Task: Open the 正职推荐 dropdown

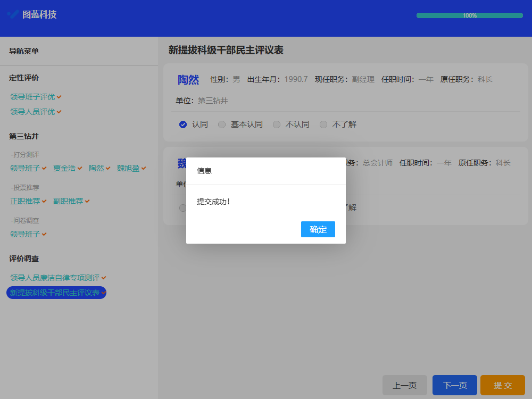Action: click(x=25, y=201)
